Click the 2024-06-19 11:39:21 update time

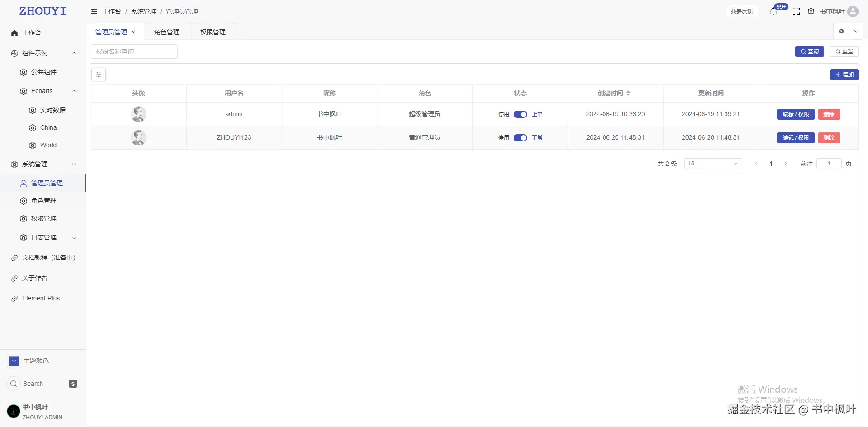(711, 114)
